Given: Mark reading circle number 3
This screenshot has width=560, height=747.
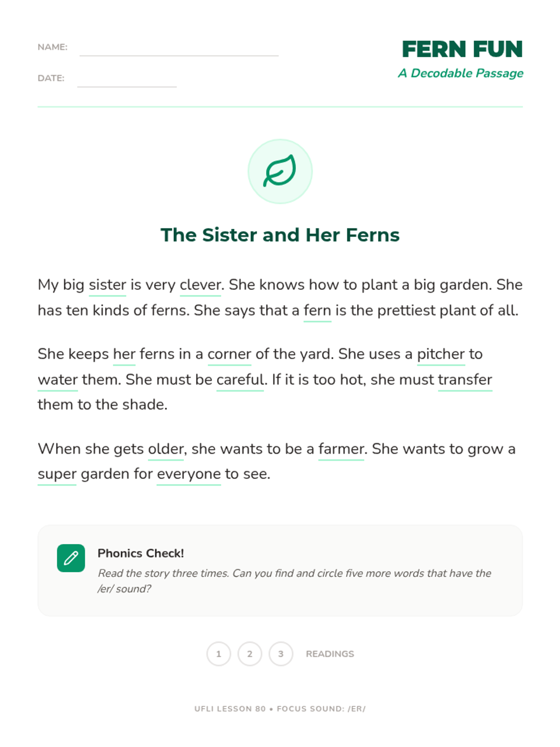Looking at the screenshot, I should (x=280, y=654).
